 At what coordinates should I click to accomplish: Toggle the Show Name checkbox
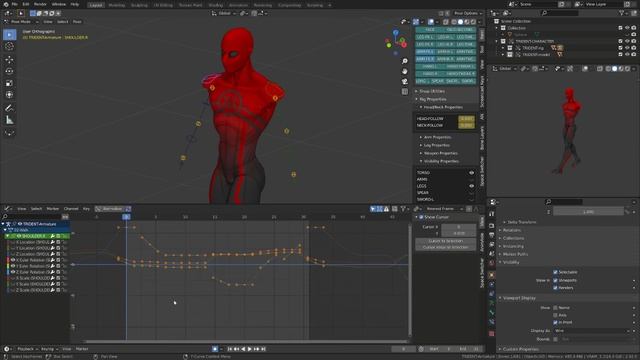tap(555, 308)
